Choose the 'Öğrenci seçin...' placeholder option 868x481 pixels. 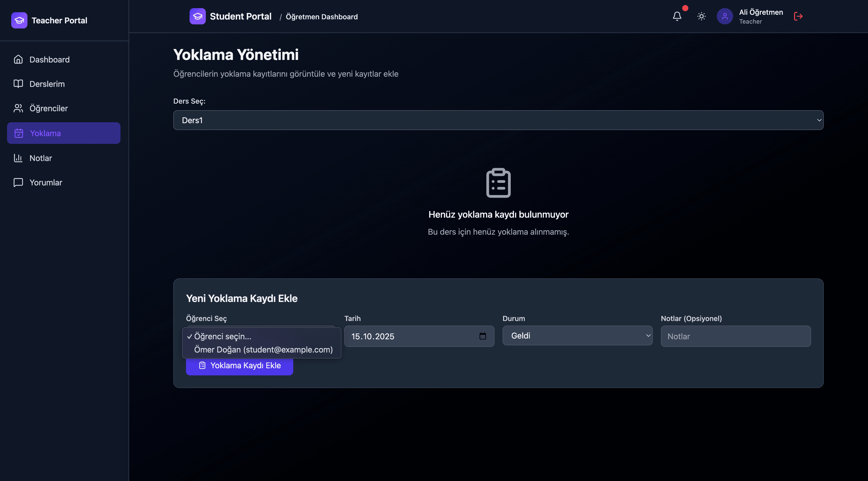pyautogui.click(x=223, y=336)
